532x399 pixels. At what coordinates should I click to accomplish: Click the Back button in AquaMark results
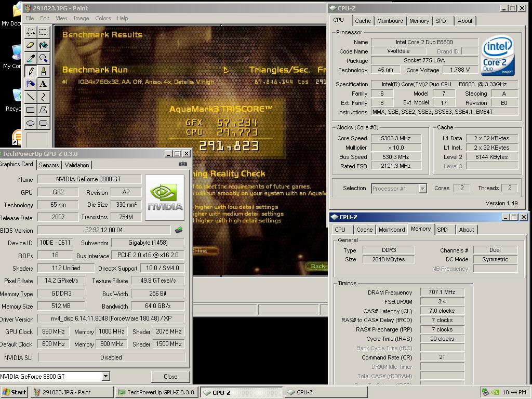point(317,267)
